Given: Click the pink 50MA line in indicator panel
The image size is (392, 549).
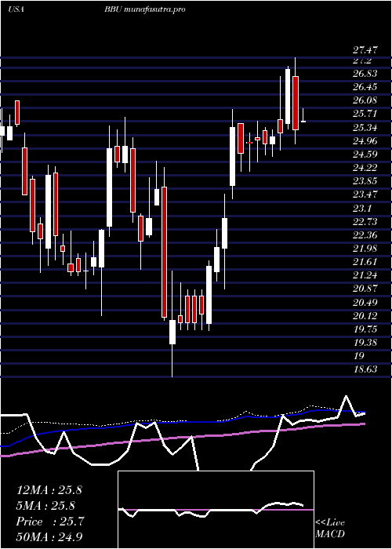Looking at the screenshot, I should click(182, 437).
